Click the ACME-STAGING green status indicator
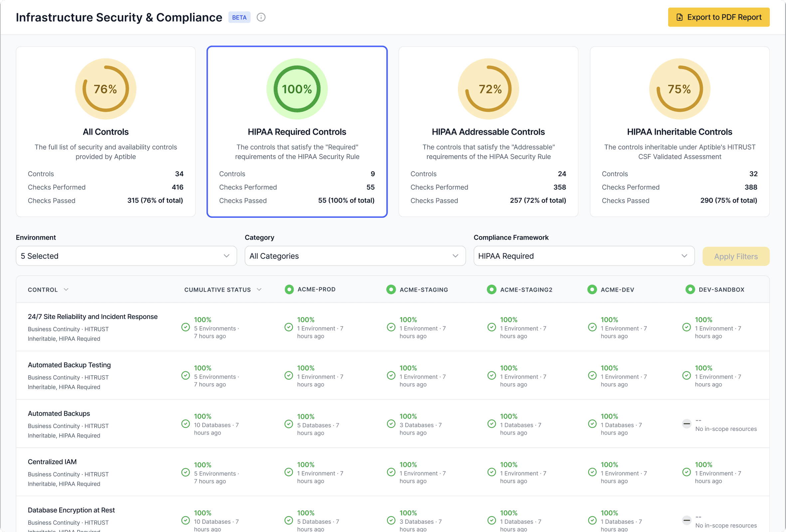The height and width of the screenshot is (532, 786). (x=391, y=290)
